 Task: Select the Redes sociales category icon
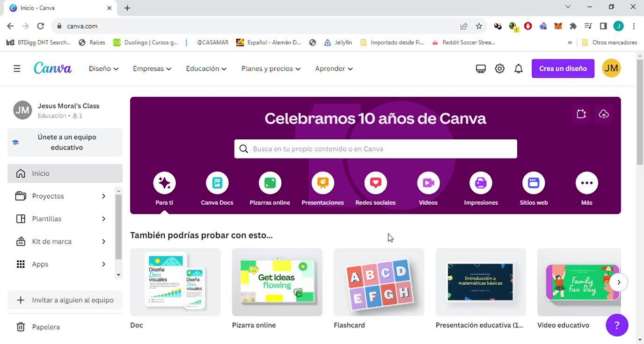pos(375,183)
